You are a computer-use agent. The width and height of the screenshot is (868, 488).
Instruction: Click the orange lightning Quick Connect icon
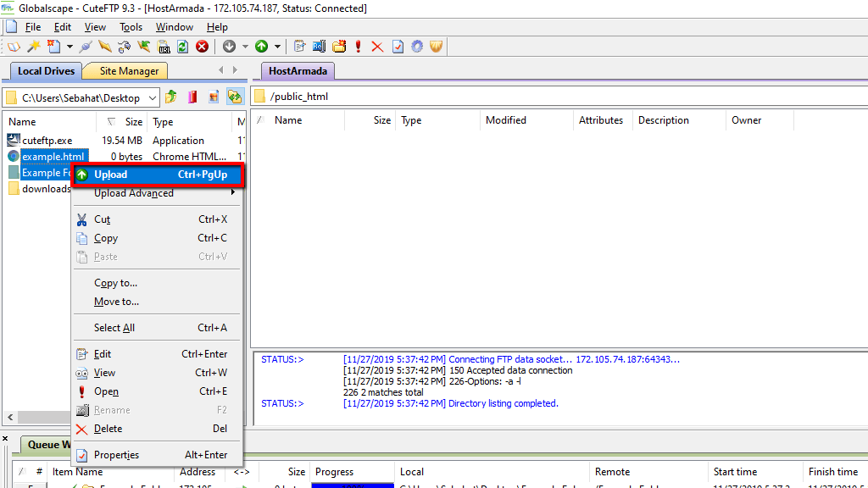click(104, 47)
